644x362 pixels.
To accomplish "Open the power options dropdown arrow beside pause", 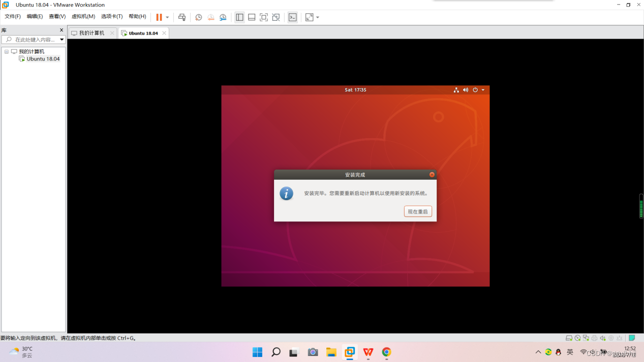I will 167,17.
